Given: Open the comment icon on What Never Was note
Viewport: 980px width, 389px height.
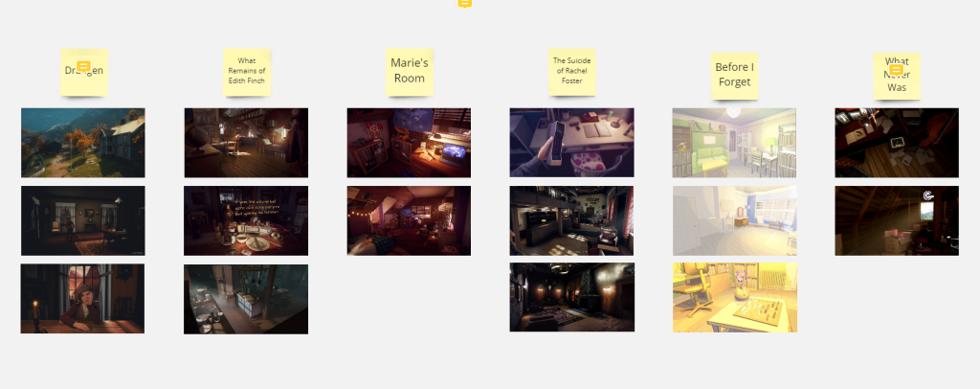Looking at the screenshot, I should click(896, 69).
